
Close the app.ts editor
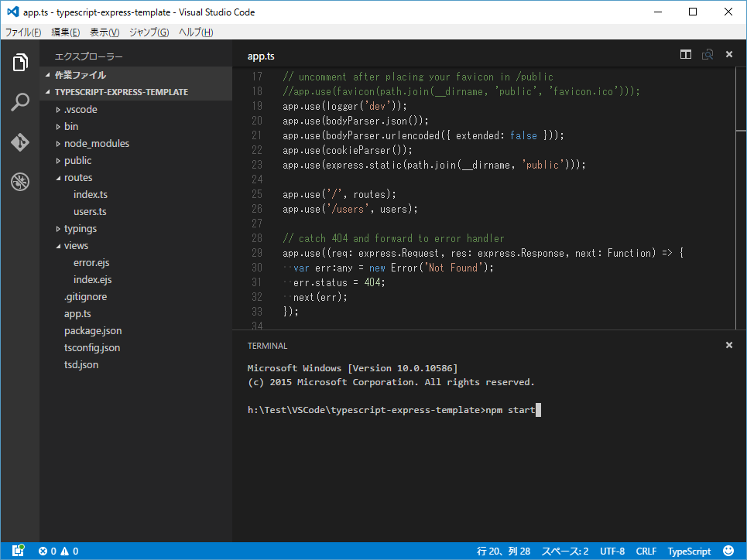coord(729,54)
